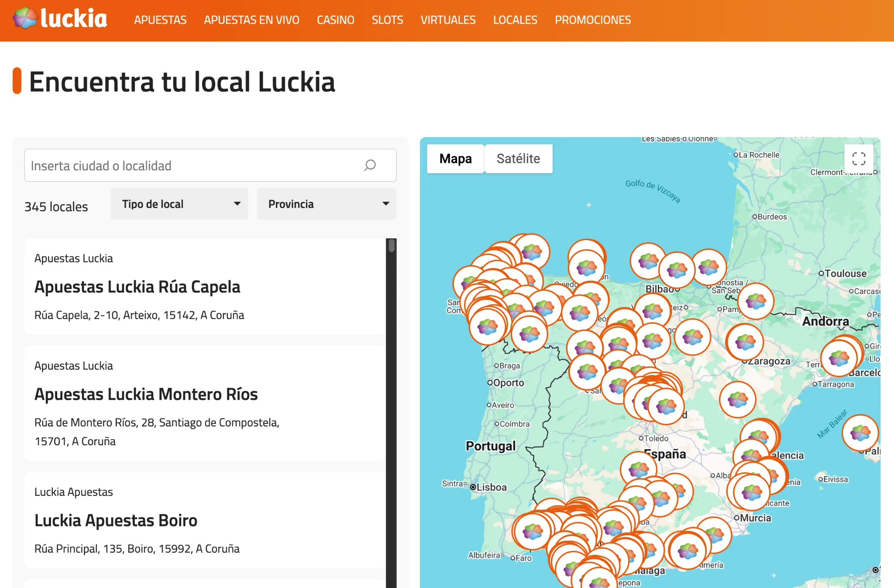Click the Burdeos label on the map
Viewport: 894px width, 588px height.
coord(772,217)
